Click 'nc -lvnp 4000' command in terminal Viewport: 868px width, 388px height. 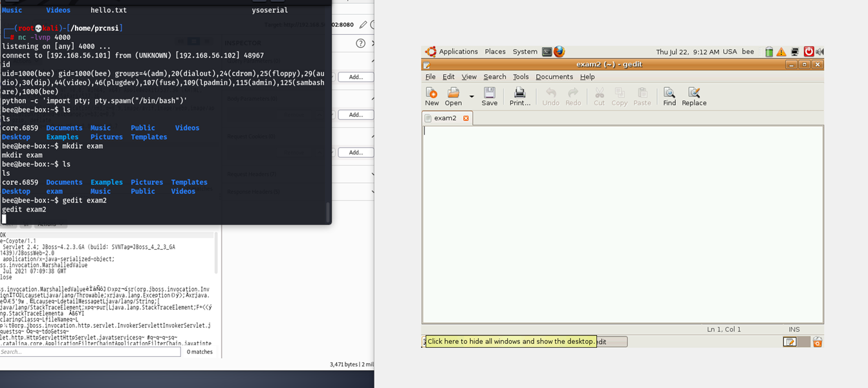[45, 38]
